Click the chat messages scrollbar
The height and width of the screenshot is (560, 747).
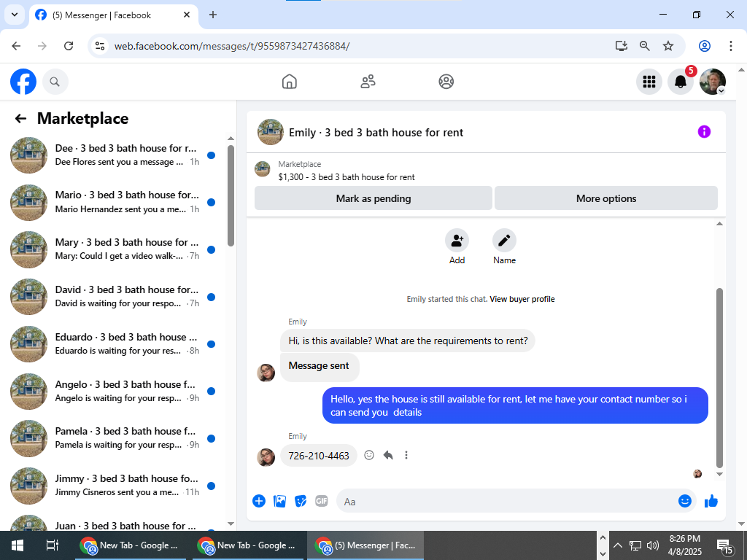(719, 378)
